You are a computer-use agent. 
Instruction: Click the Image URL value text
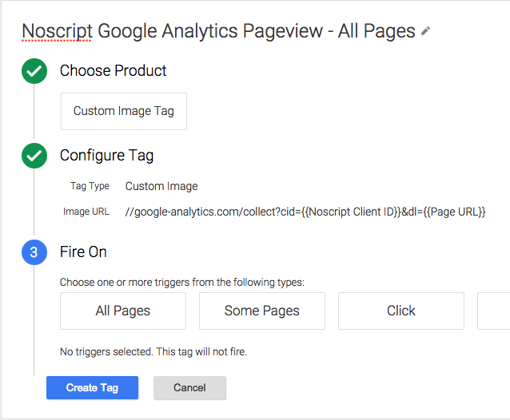305,212
